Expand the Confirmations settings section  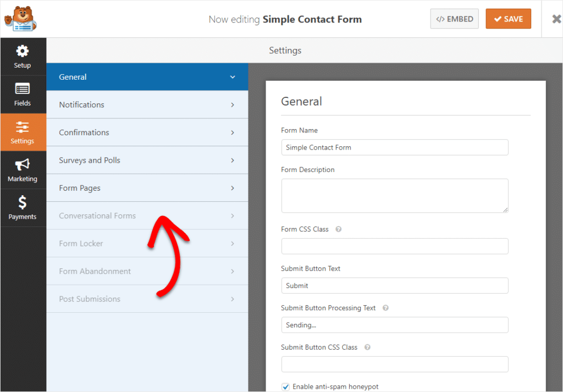point(147,132)
